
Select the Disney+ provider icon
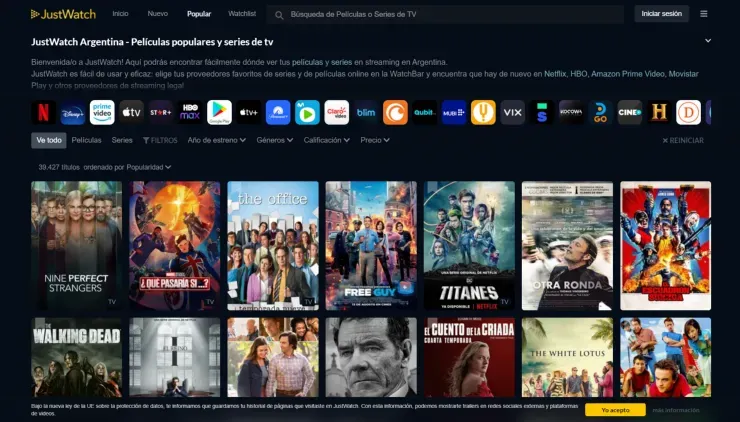point(72,112)
